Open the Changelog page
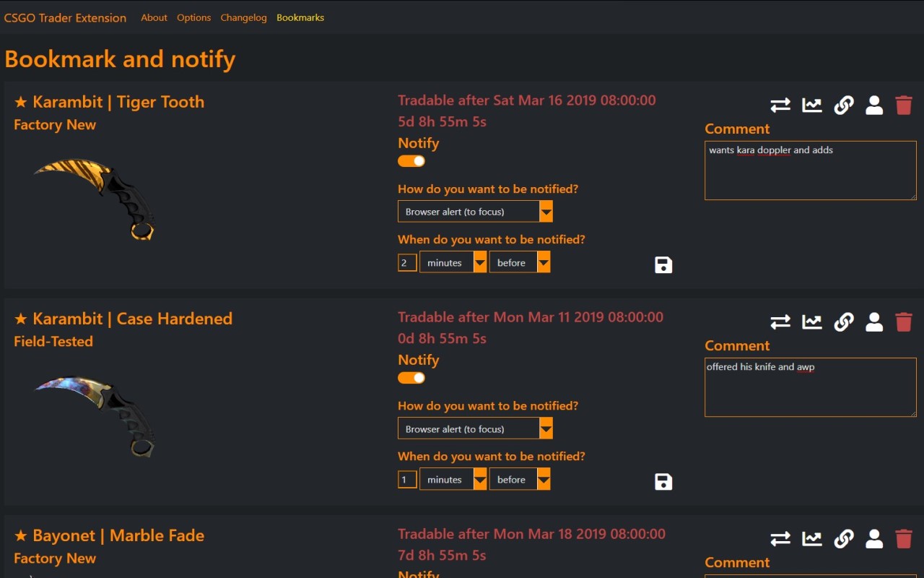This screenshot has height=578, width=924. [243, 17]
